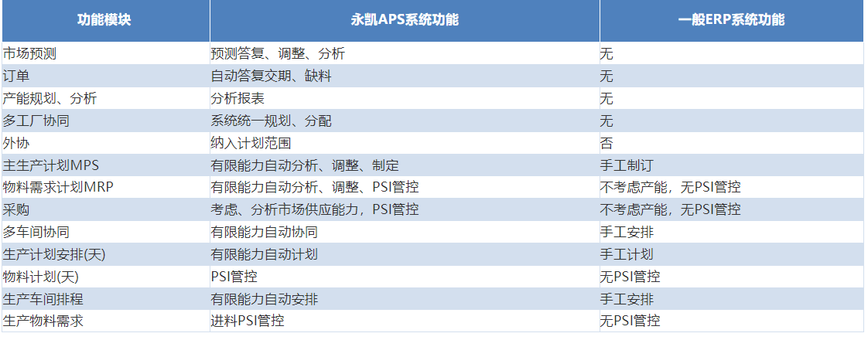Screen dimensions: 868x340
Task: Select the 多车间协同 cell
Action: 106,232
